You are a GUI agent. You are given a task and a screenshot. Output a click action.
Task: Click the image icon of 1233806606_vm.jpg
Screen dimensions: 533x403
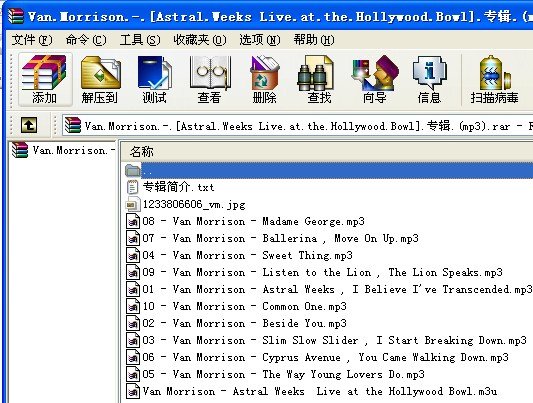tap(132, 204)
